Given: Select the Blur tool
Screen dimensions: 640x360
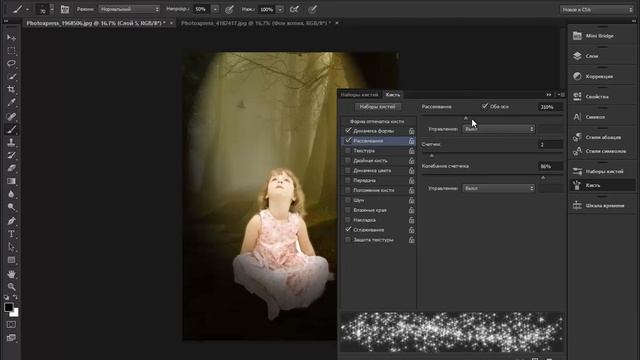Looking at the screenshot, I should 11,194.
